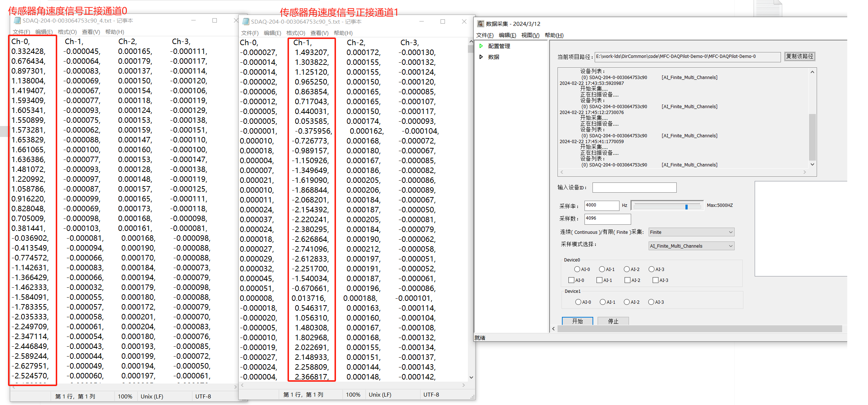Open the 格式(O) menu in Notepad
The width and height of the screenshot is (868, 405).
pos(67,32)
